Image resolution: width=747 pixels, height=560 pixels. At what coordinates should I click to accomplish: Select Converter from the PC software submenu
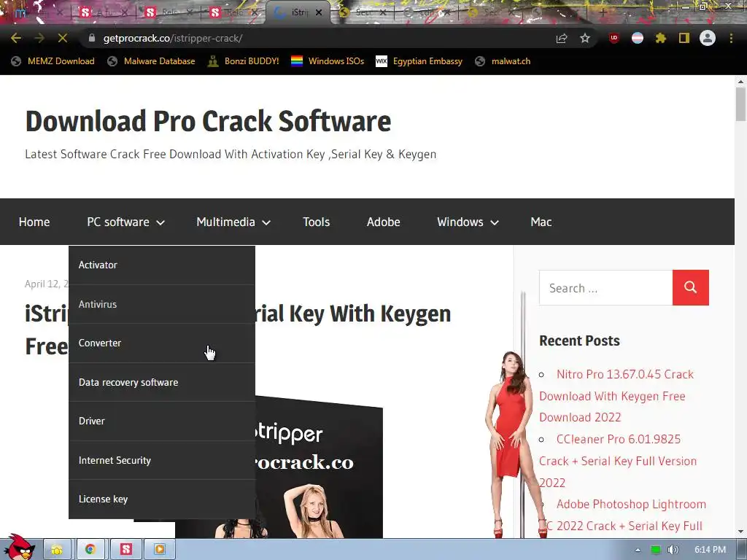[162, 343]
